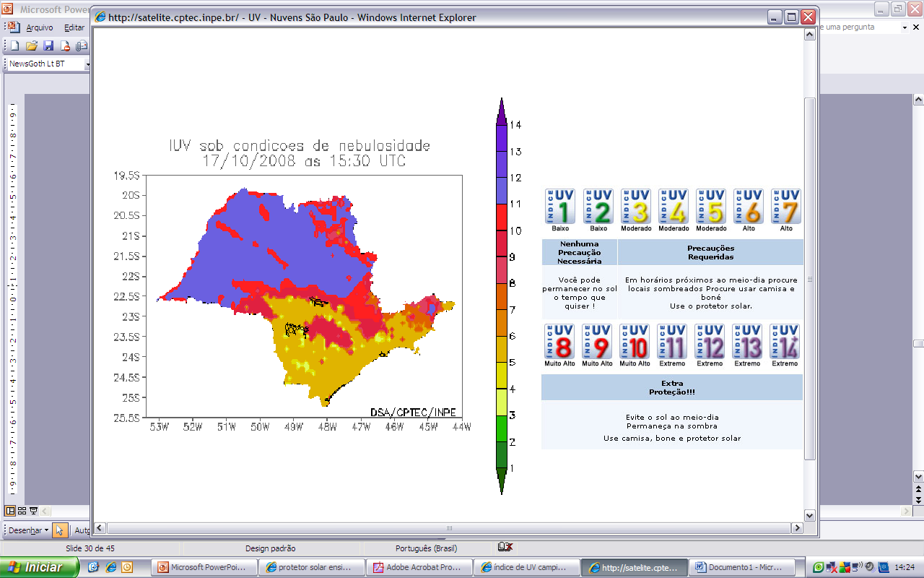This screenshot has height=578, width=924.
Task: Click the PowerPoint document control icon beside Arquivo
Action: [13, 27]
